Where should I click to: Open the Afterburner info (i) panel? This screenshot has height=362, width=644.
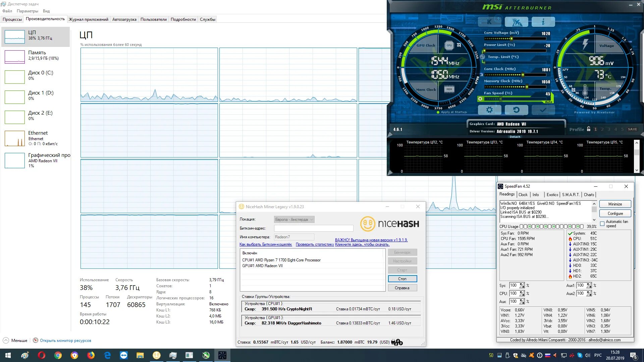543,22
